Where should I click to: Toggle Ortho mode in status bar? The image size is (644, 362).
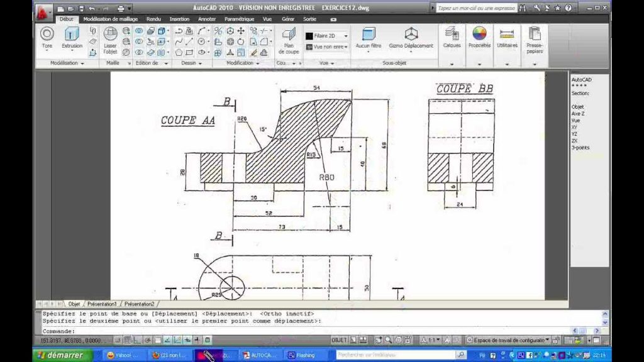coord(137,339)
